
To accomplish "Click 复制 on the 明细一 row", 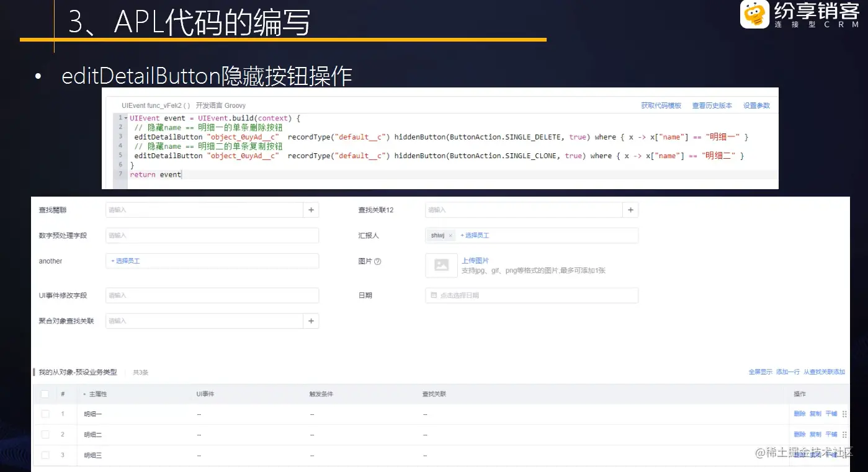I will click(x=815, y=414).
